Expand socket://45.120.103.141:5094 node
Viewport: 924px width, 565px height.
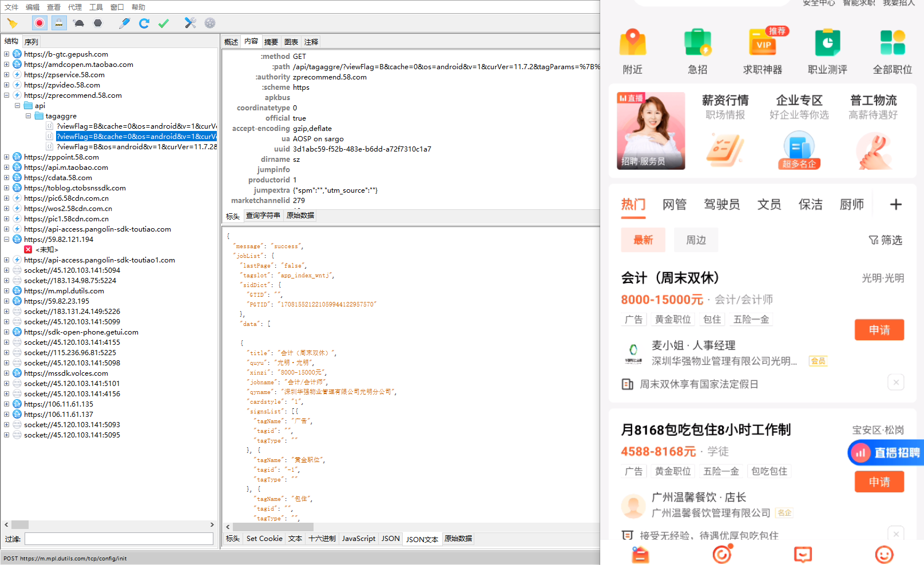[6, 270]
